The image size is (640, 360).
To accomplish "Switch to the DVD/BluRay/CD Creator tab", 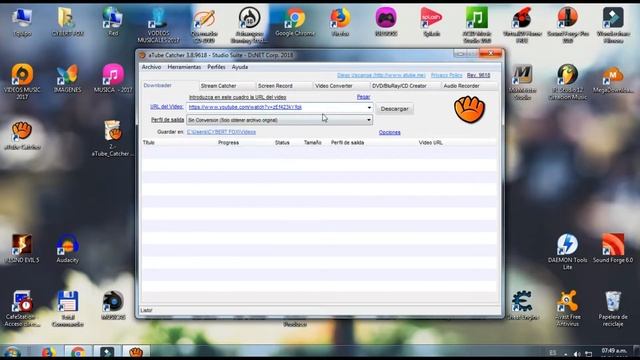I will tap(405, 86).
